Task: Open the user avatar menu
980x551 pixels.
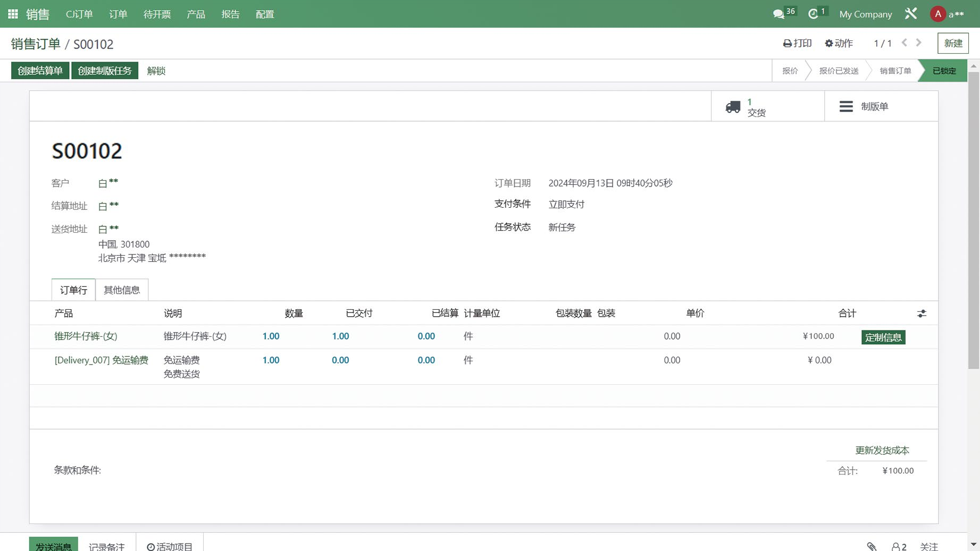Action: pyautogui.click(x=938, y=14)
